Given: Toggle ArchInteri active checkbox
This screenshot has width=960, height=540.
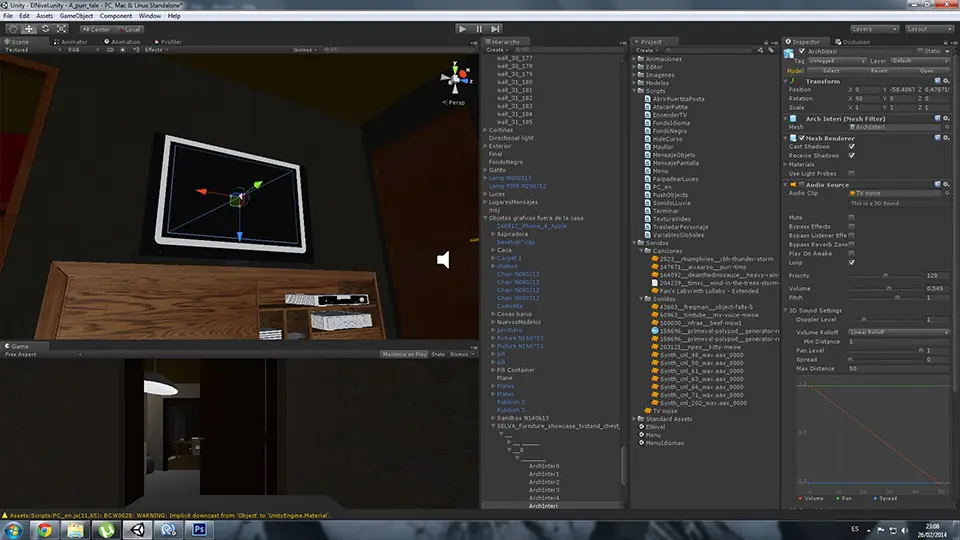Looking at the screenshot, I should (801, 51).
